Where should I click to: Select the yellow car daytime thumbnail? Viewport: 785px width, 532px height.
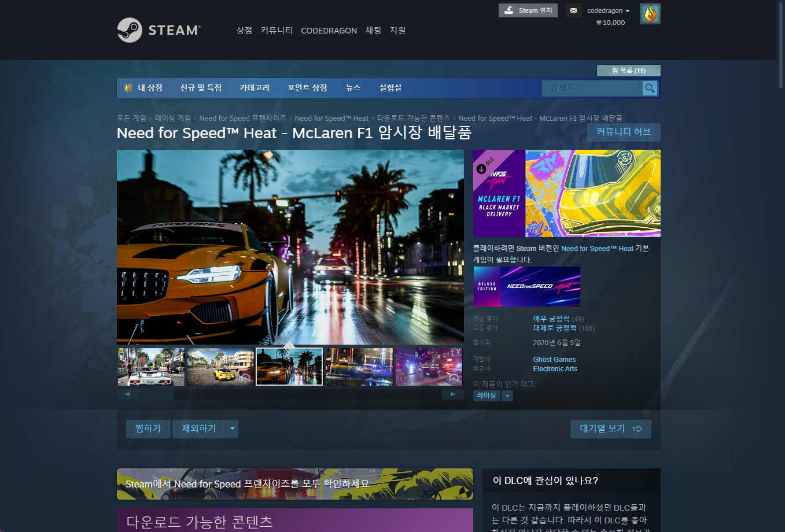[220, 367]
